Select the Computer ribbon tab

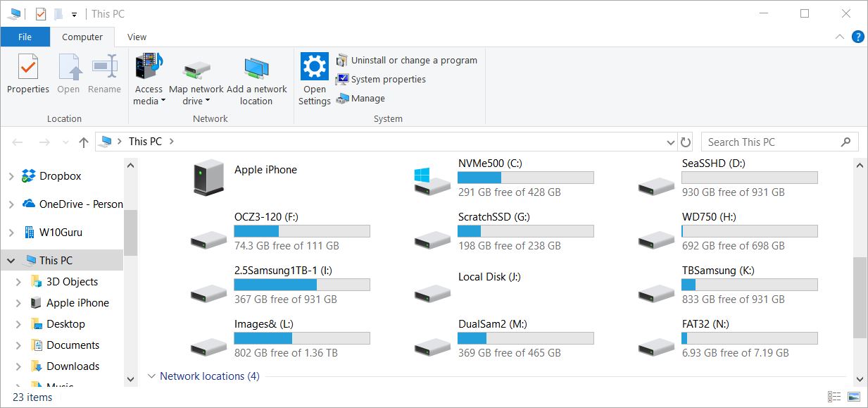82,37
